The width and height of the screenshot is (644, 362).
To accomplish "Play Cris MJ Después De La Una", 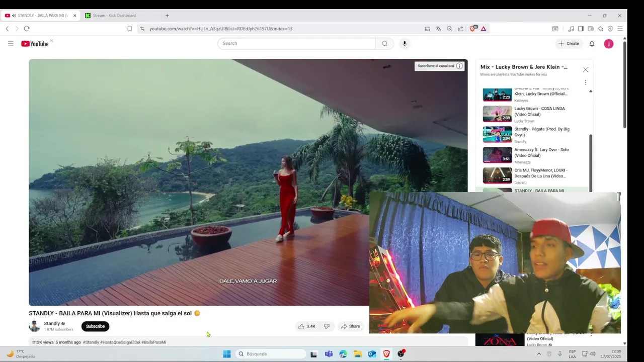I will (535, 176).
